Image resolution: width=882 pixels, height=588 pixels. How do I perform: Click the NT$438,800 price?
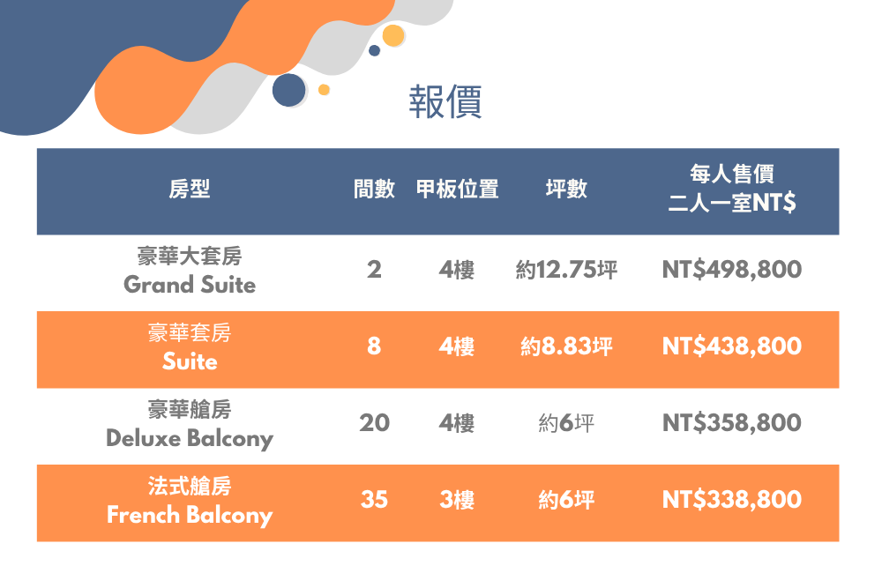click(732, 346)
